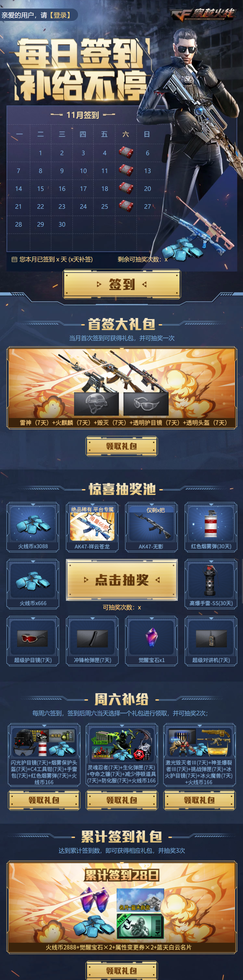Click the 火线币x3088 prize tile

[33, 527]
